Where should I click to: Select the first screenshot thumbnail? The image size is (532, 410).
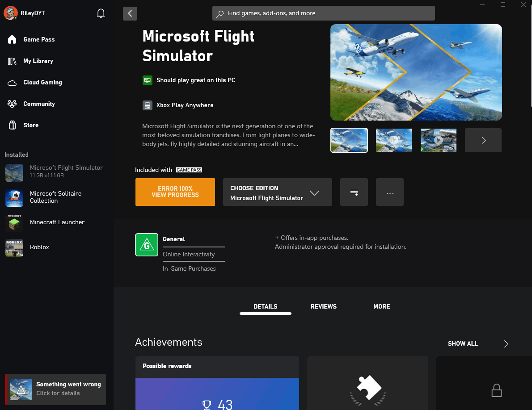coord(349,140)
